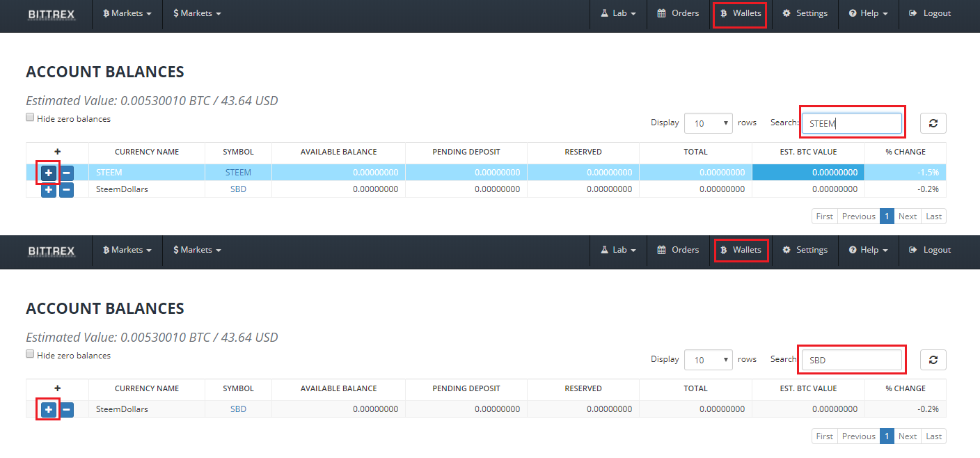Click the plus button for SteemDollars in the upper table
980x458 pixels.
[49, 189]
